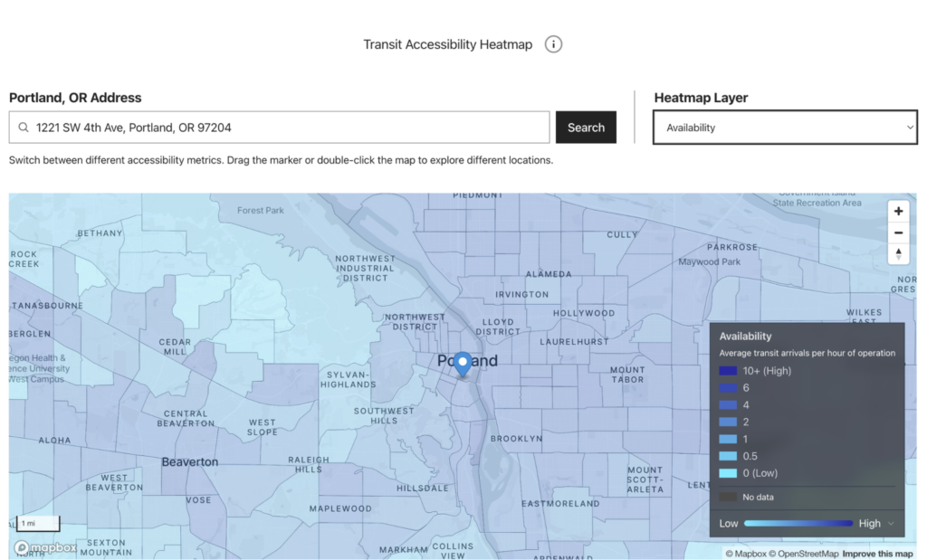Click the RALEIGH HILLS map label
The height and width of the screenshot is (560, 927).
309,464
